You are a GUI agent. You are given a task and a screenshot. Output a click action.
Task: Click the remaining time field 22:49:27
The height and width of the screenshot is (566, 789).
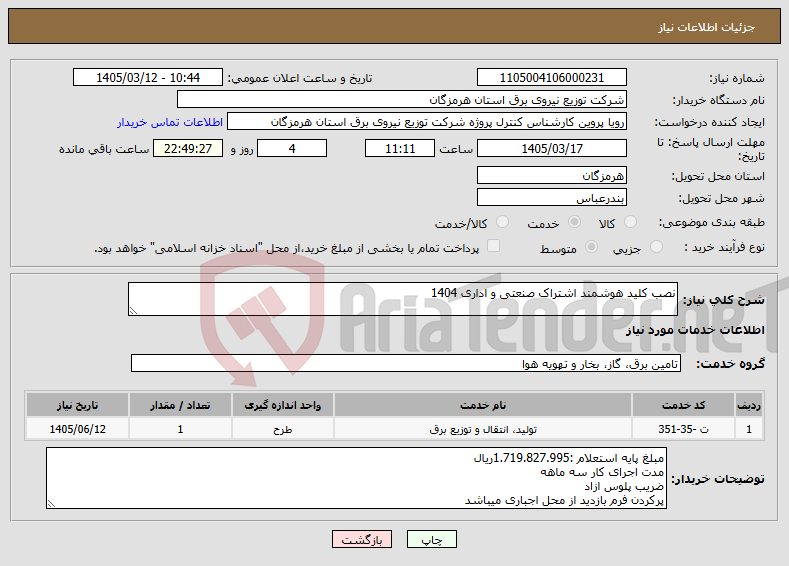click(x=188, y=148)
